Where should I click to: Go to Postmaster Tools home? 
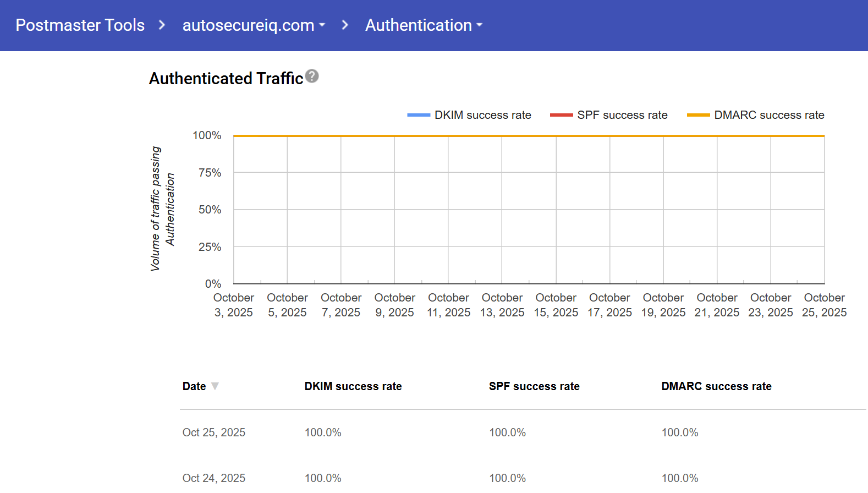80,25
